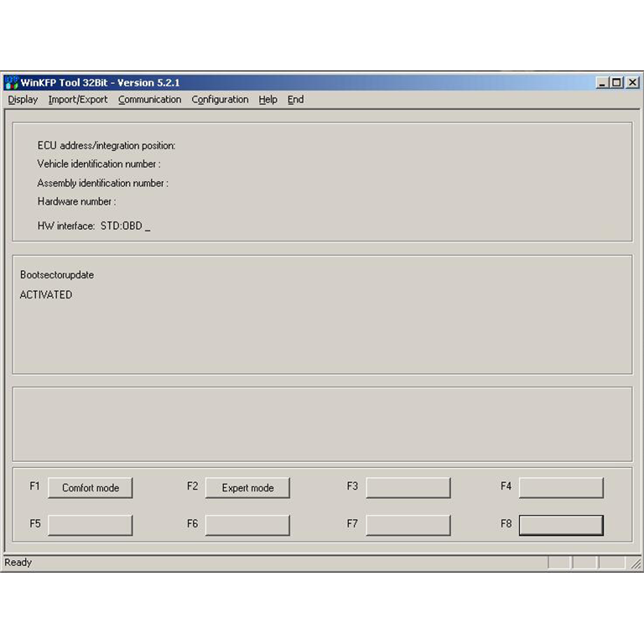Image resolution: width=644 pixels, height=644 pixels.
Task: Click the 'ACTIVATED' status text
Action: [46, 295]
